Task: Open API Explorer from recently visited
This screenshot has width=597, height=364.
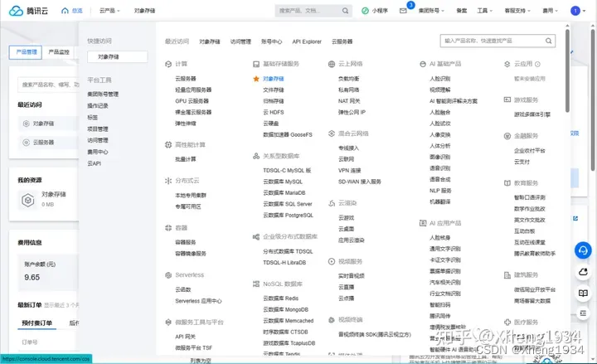Action: pos(307,41)
